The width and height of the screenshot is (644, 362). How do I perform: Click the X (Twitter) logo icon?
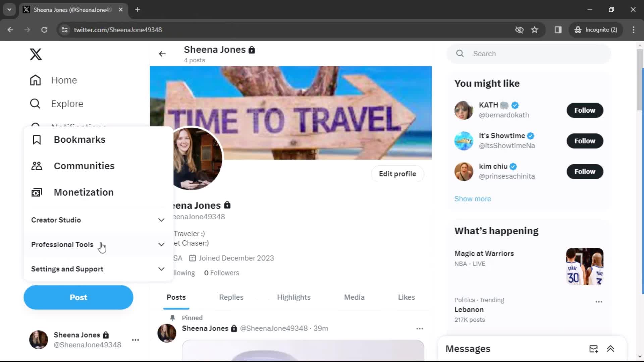[35, 54]
